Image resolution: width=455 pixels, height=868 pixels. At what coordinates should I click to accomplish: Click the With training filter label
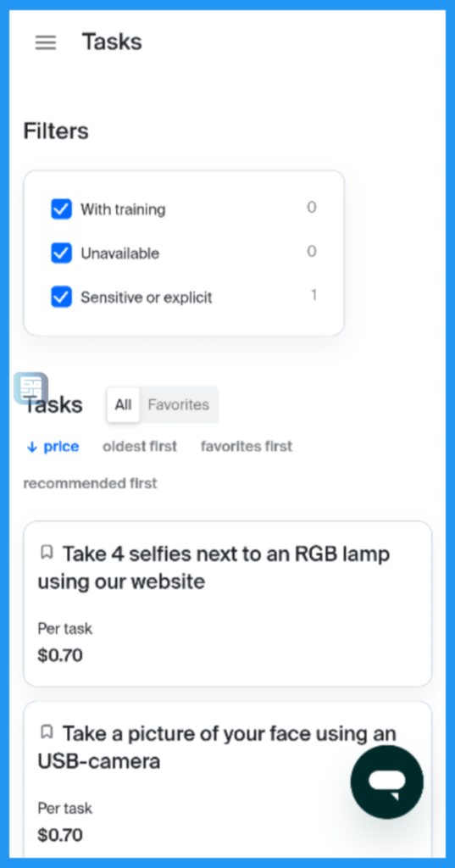coord(123,209)
